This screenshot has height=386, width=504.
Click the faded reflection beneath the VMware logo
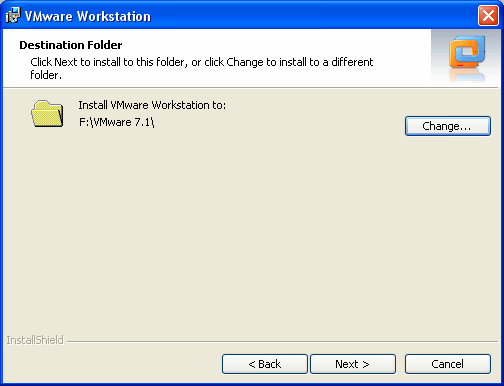(467, 76)
